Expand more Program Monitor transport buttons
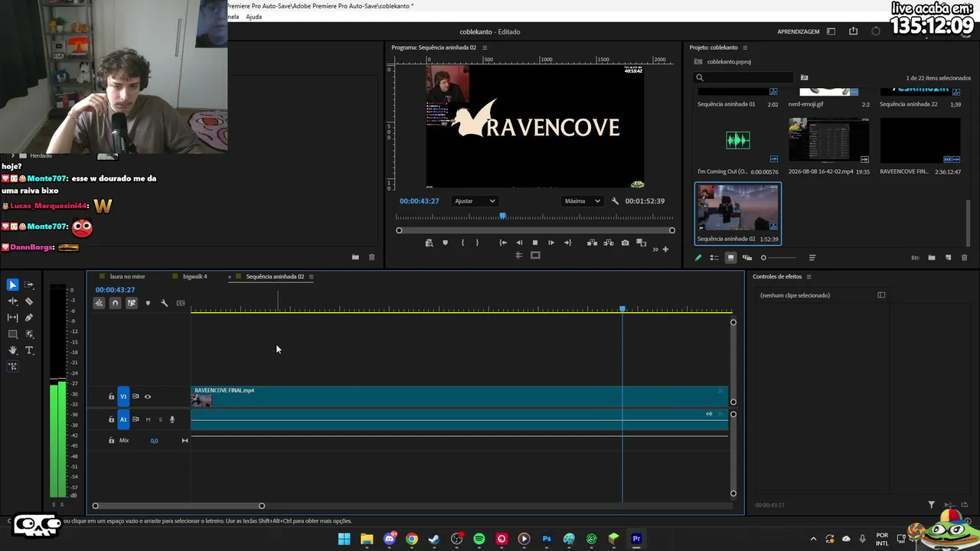Screen dimensions: 980x551 click(655, 249)
